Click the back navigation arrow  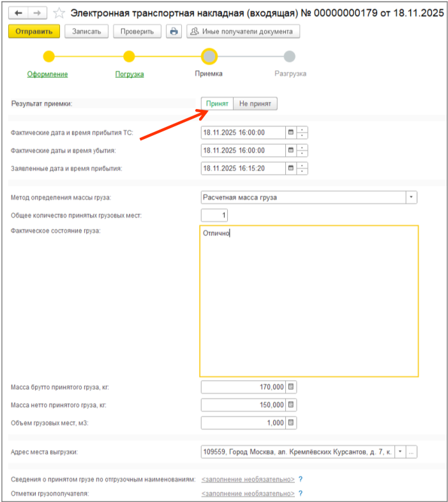pos(19,13)
